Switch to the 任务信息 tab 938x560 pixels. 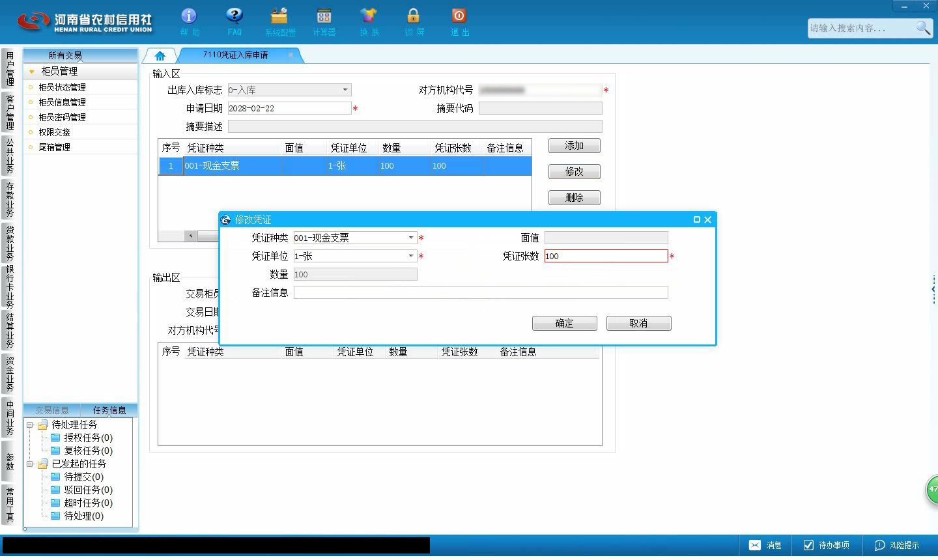click(109, 410)
